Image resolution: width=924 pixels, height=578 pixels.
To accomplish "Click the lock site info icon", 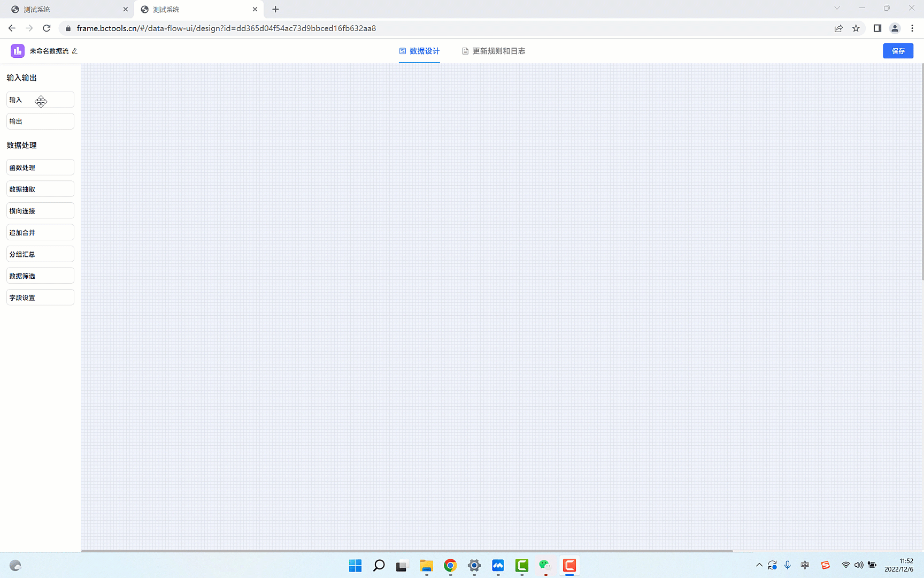I will 68,28.
